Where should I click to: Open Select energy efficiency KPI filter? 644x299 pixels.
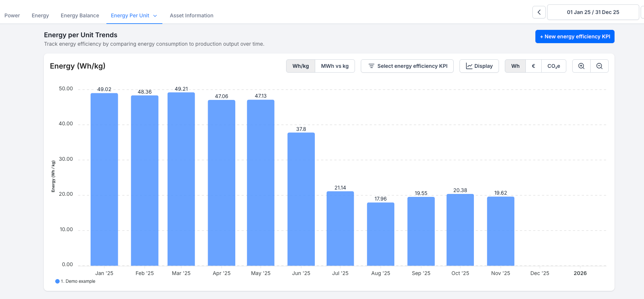pyautogui.click(x=407, y=66)
